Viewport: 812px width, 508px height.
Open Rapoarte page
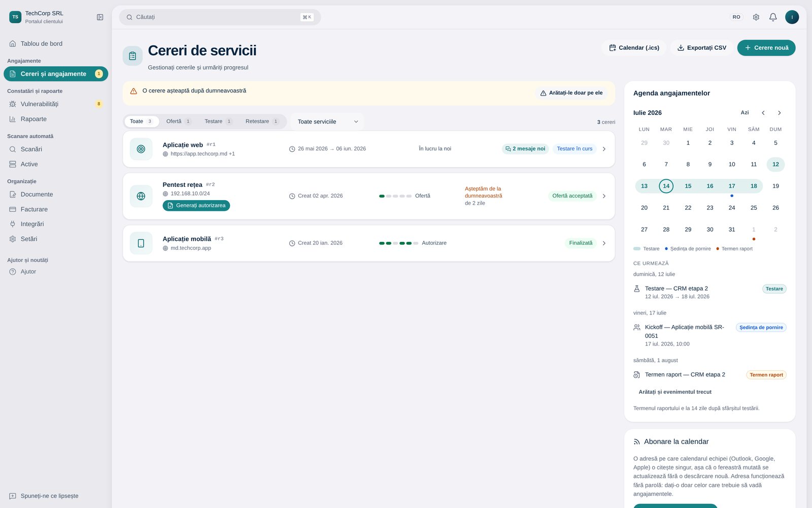coord(56,119)
